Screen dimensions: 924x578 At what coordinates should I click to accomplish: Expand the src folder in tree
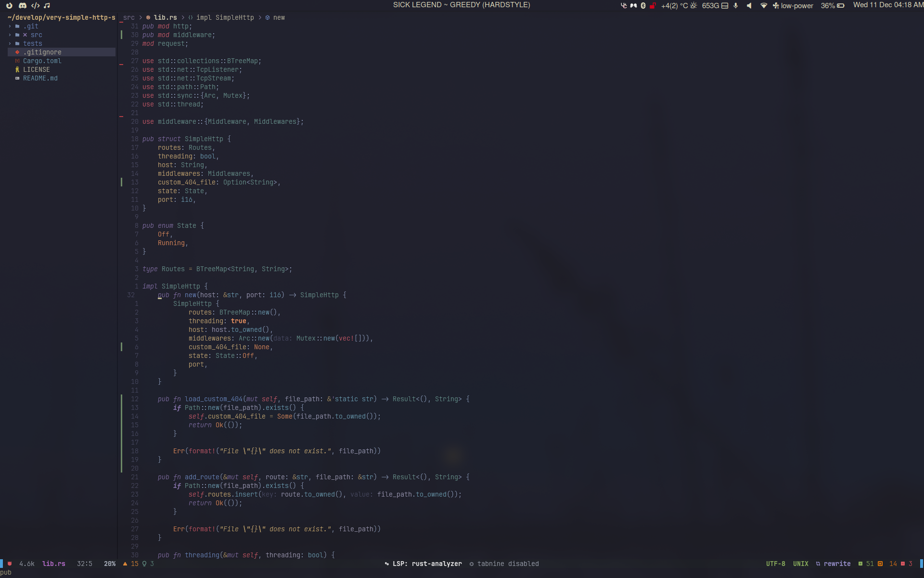tap(36, 35)
